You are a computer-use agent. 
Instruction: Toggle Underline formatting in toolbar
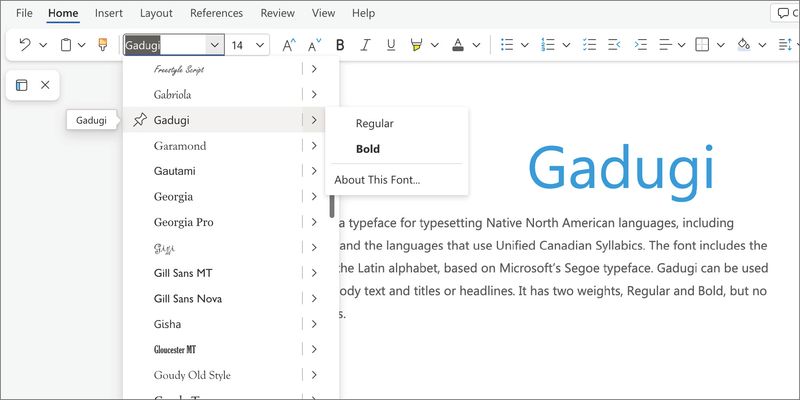coord(391,45)
